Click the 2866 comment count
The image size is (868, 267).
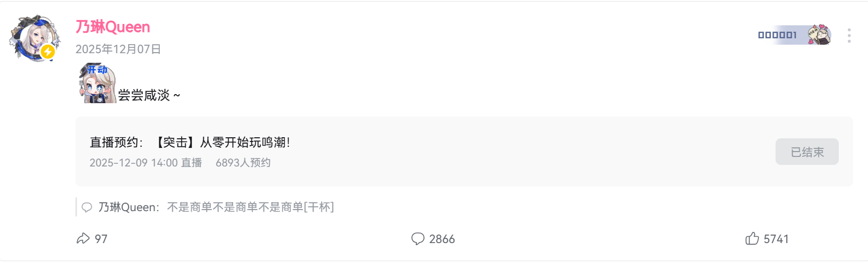point(442,239)
